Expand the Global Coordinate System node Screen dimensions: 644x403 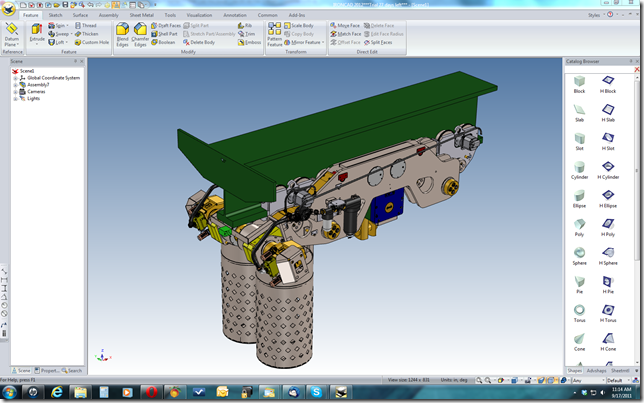pyautogui.click(x=15, y=78)
